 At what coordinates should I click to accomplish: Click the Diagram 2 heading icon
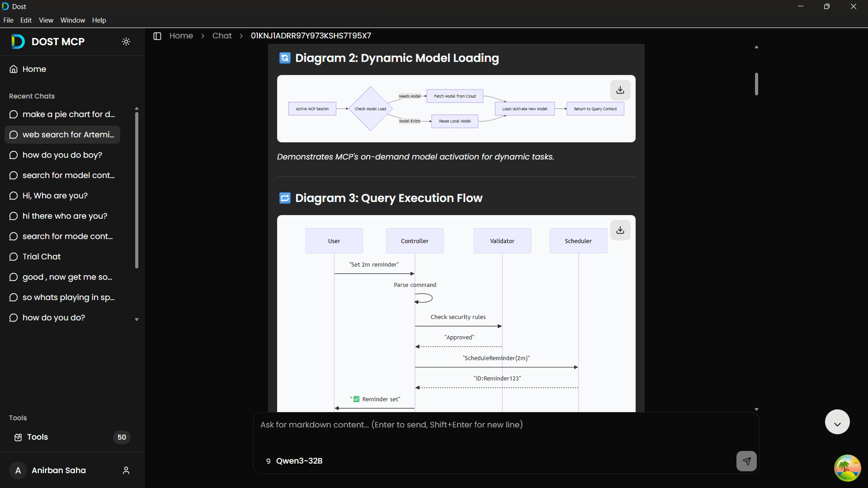click(285, 58)
